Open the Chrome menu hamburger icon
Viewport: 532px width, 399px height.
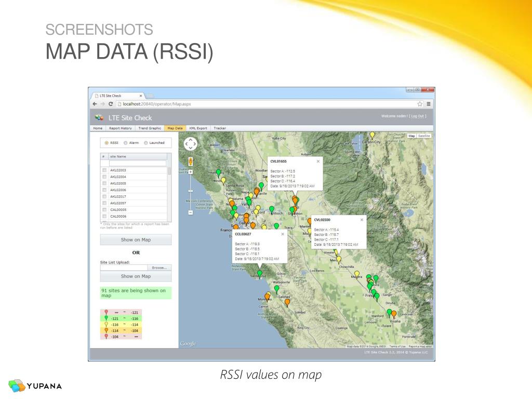tap(429, 104)
